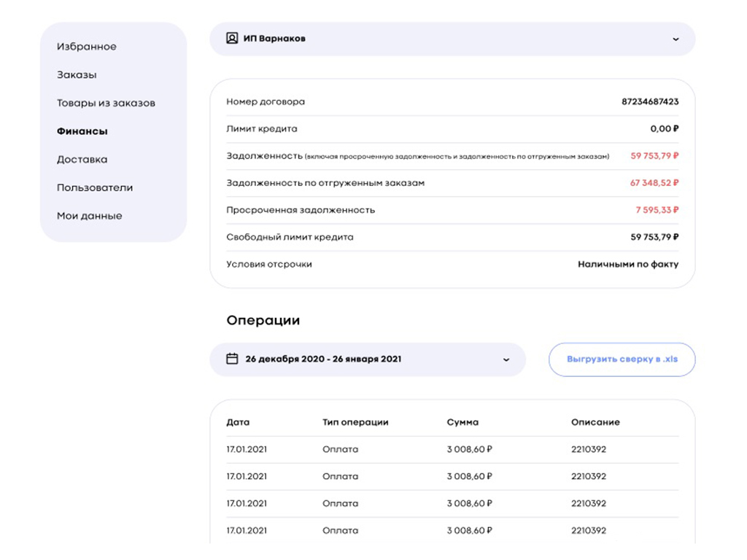Viewport: 747px width, 560px height.
Task: Click the Условия отсрочки label
Action: coord(269,264)
